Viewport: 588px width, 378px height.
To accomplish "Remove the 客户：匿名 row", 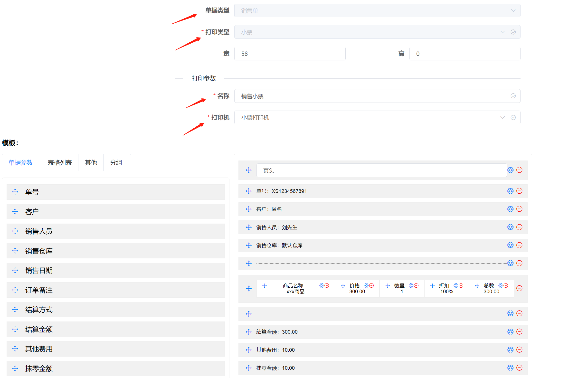I will pyautogui.click(x=519, y=209).
